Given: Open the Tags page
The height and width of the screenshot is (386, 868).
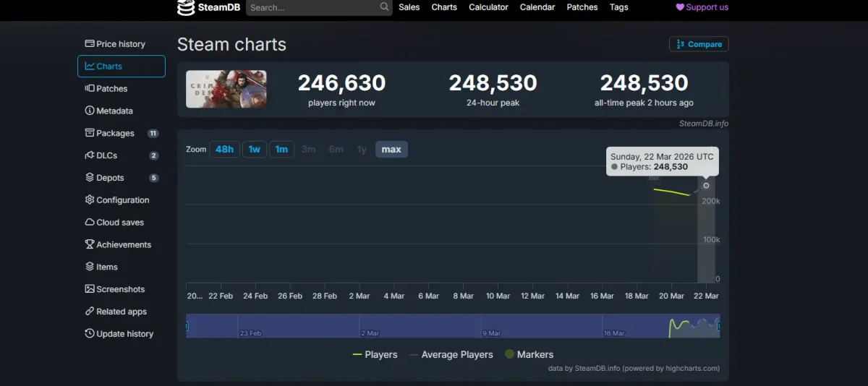Looking at the screenshot, I should point(618,7).
